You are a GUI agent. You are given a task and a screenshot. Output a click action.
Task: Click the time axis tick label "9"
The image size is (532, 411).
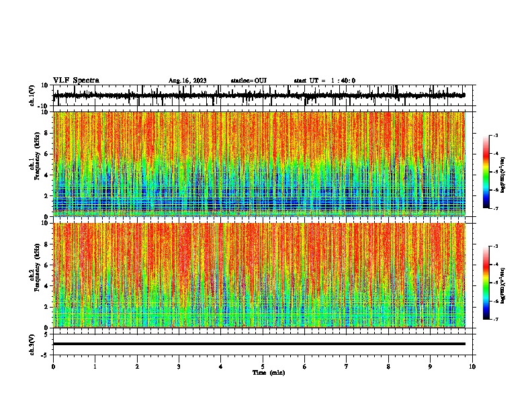click(430, 367)
